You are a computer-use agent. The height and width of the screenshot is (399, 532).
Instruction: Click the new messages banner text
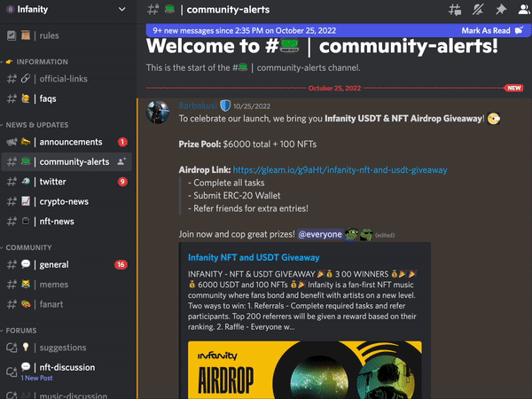[245, 30]
